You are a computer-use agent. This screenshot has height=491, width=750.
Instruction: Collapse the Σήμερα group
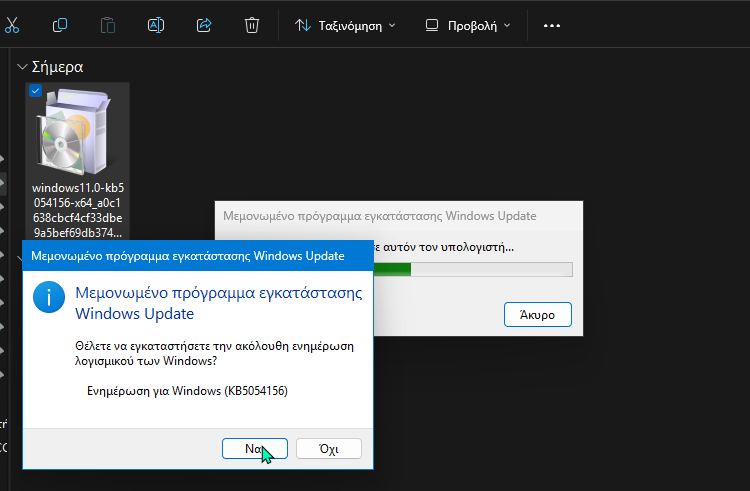[22, 67]
